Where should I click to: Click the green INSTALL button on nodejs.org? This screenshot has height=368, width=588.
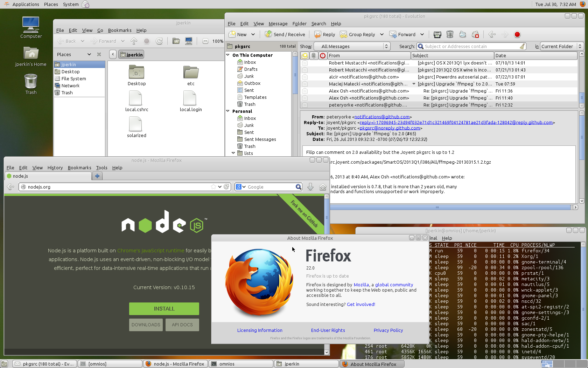point(164,308)
